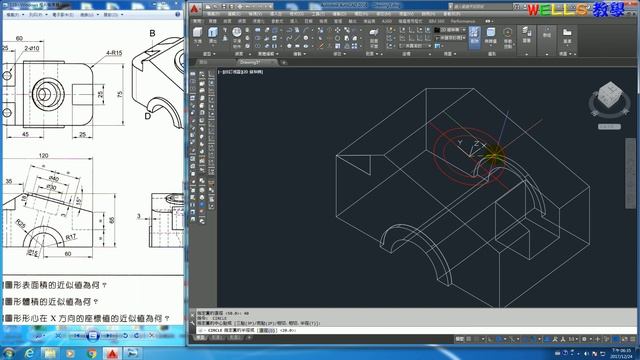Click the Plot icon in quick access toolbar

[240, 7]
